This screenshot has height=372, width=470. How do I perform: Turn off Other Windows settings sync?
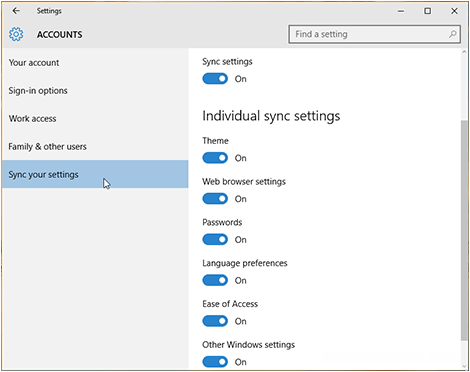pos(215,362)
